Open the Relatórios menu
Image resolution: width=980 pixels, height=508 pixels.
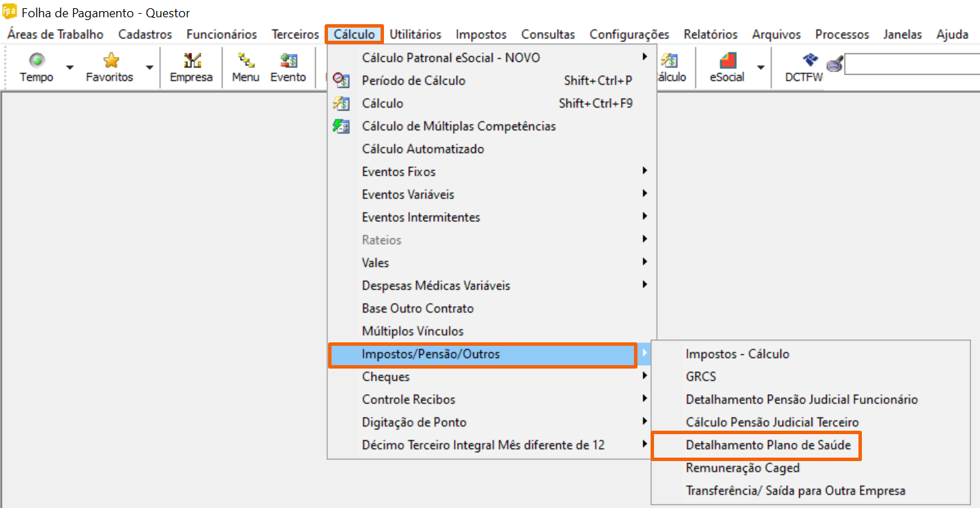pyautogui.click(x=711, y=34)
